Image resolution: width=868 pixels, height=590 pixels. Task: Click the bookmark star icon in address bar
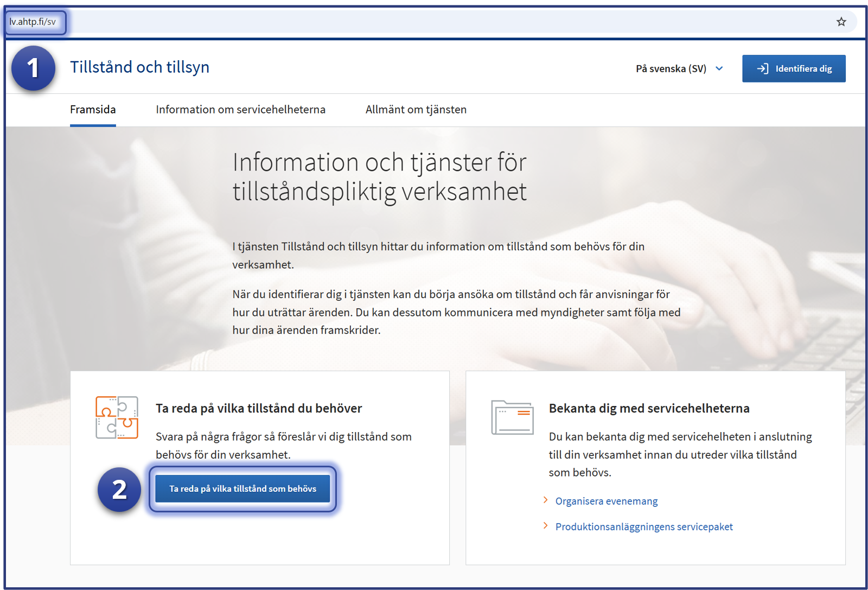click(841, 22)
